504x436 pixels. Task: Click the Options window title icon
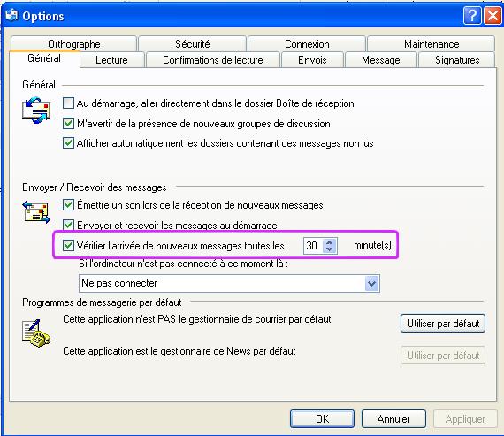(11, 15)
